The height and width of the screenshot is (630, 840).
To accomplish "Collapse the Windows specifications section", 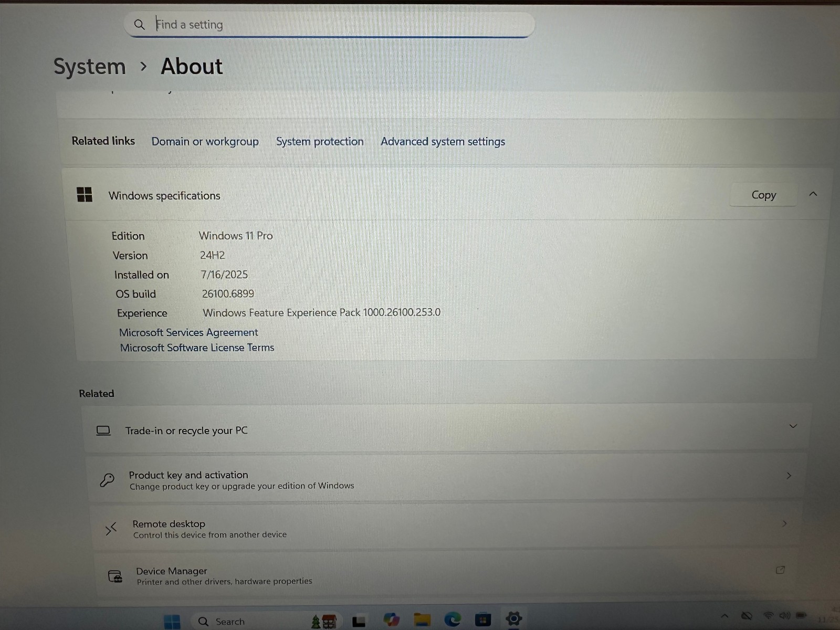I will pyautogui.click(x=813, y=194).
